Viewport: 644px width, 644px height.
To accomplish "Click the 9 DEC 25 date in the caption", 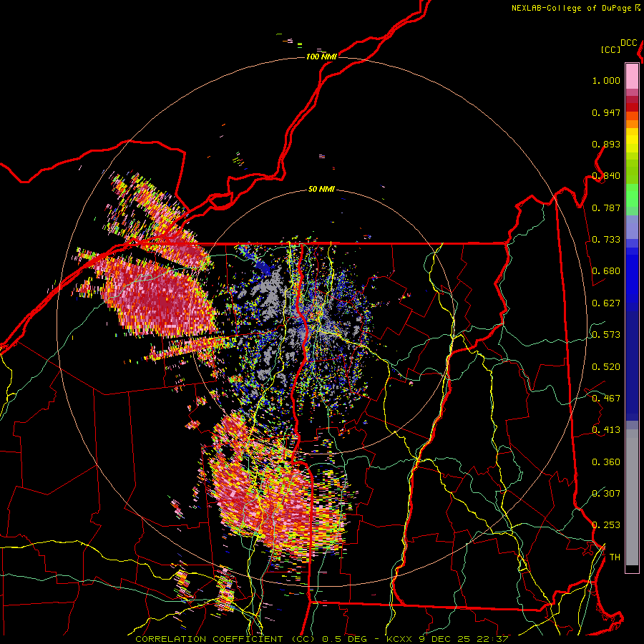I will click(444, 639).
